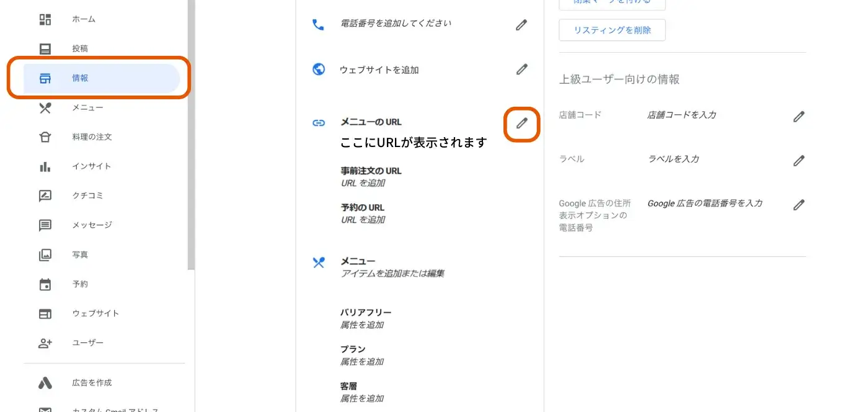The height and width of the screenshot is (412, 868).
Task: Click the web page icon beside sidebar ウェブサイト
Action: click(45, 313)
